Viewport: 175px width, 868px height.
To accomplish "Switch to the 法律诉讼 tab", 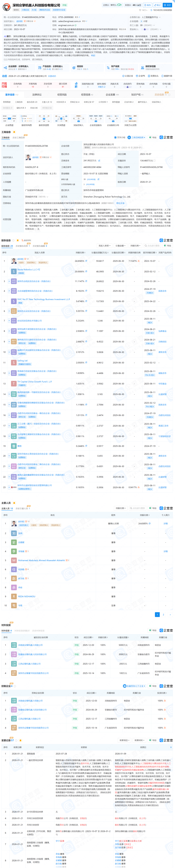I will coord(36,95).
